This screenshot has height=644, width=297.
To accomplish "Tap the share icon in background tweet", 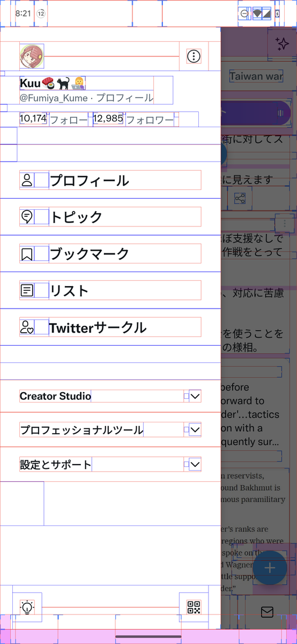I will tap(240, 199).
